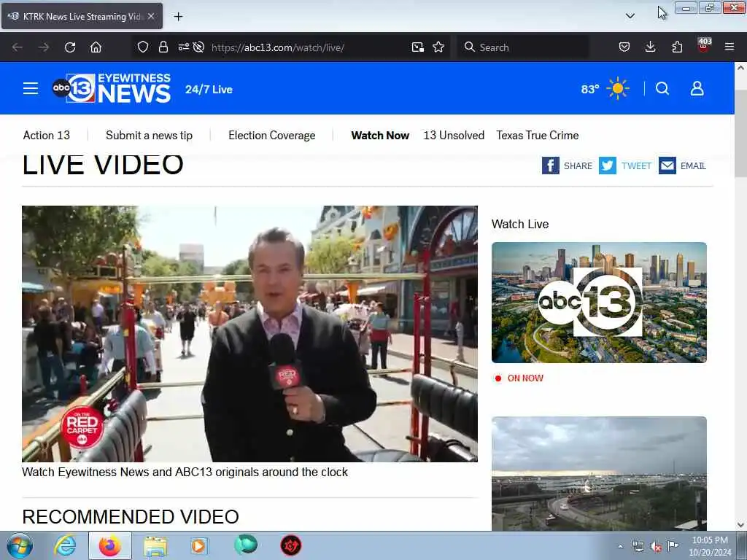Open the 24/7 Live link
747x560 pixels.
point(209,90)
